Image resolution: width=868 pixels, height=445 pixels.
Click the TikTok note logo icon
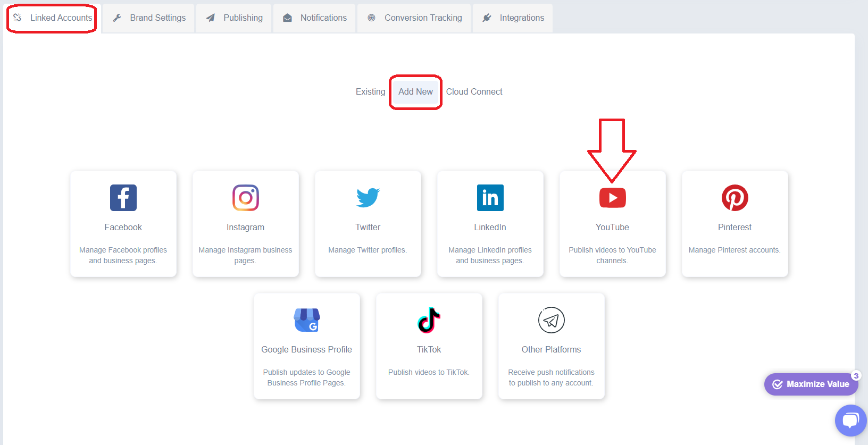click(x=429, y=320)
